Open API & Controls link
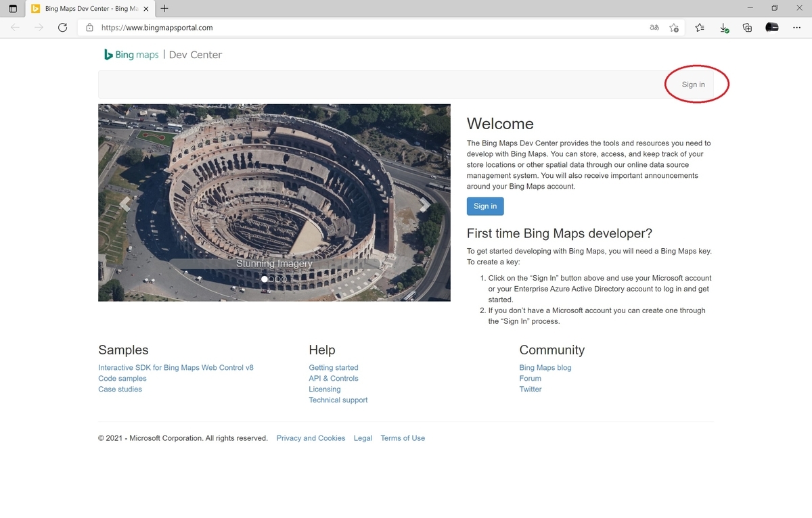812x518 pixels. [x=334, y=379]
